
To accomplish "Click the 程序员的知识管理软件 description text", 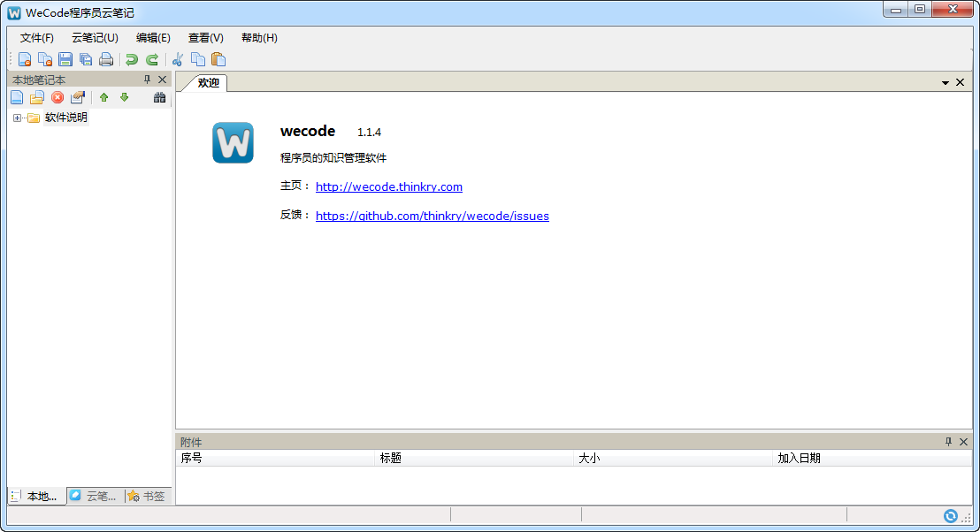I will pyautogui.click(x=333, y=158).
